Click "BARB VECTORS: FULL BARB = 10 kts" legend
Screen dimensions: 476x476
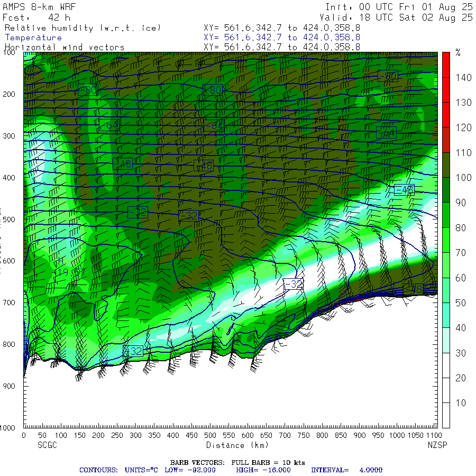[x=237, y=463]
